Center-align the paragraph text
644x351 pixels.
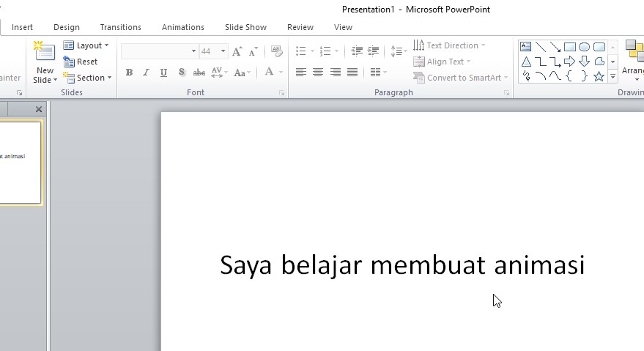(x=318, y=73)
